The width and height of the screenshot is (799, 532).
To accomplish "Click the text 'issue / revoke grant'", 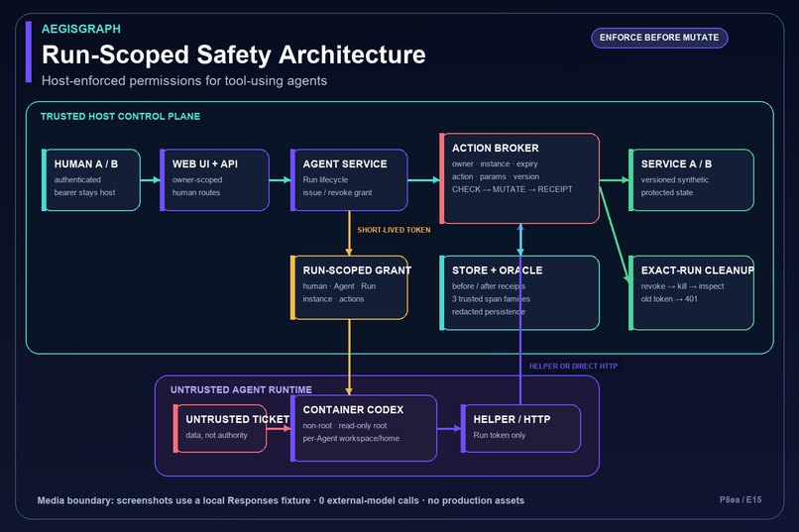I will tap(337, 192).
